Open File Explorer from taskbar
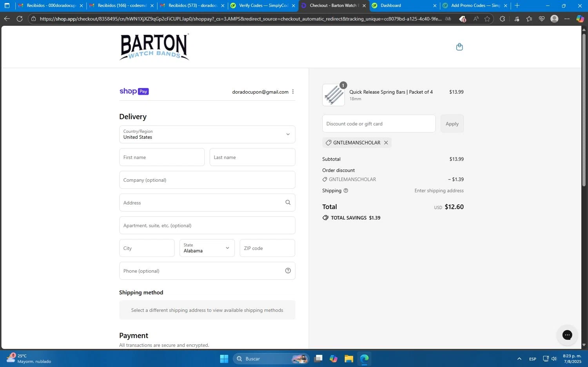This screenshot has height=367, width=588. (x=349, y=359)
